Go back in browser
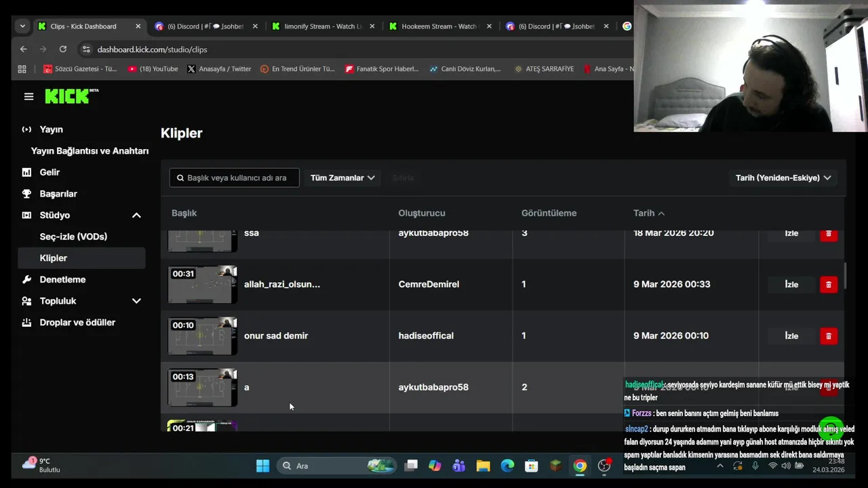 pyautogui.click(x=23, y=49)
